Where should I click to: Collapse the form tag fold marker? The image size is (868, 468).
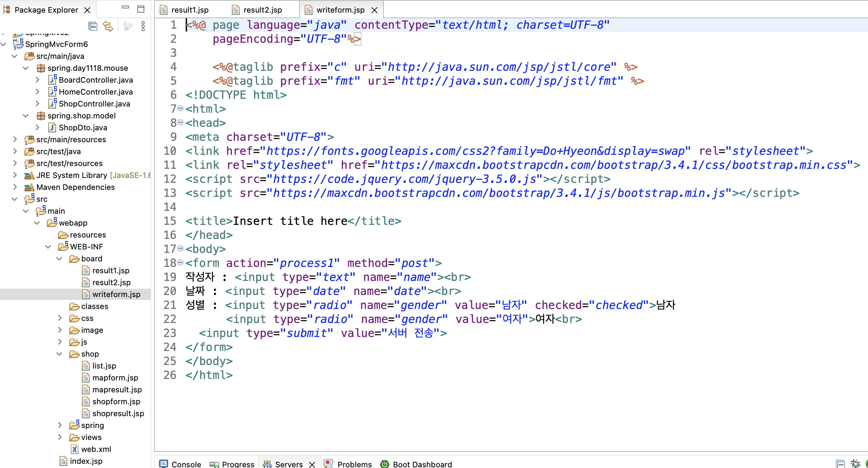pyautogui.click(x=180, y=262)
